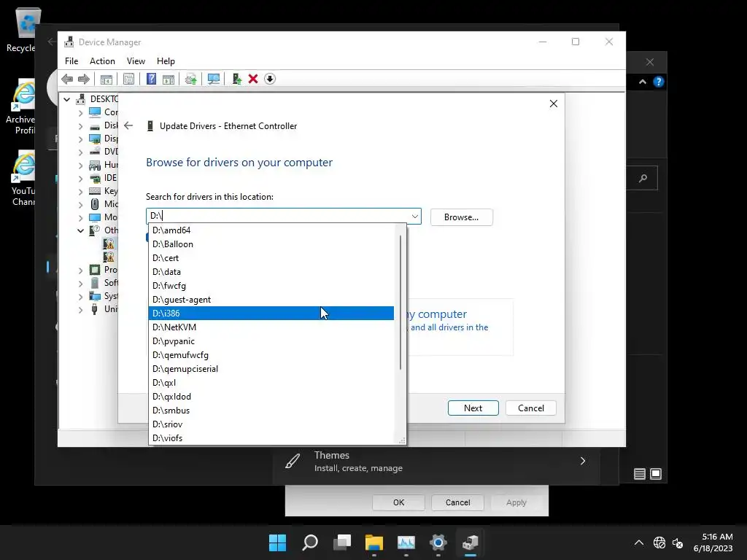Select the highlighted D:\i386 entry
The image size is (747, 560).
[271, 313]
